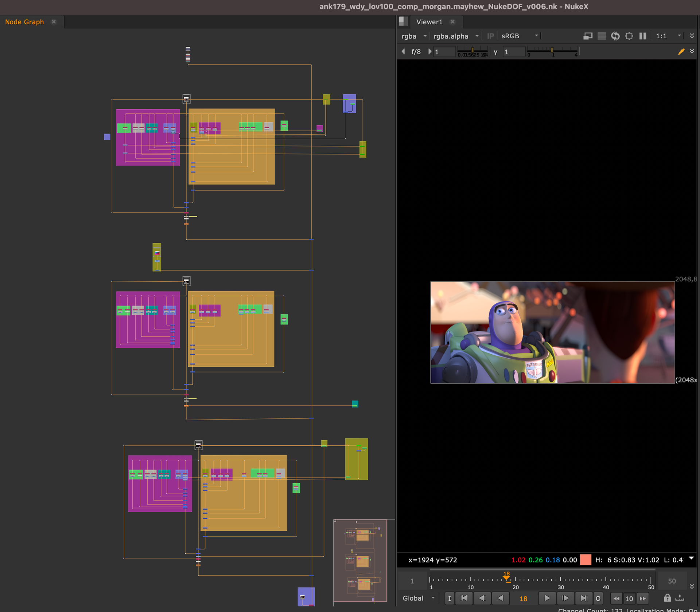
Task: Click the frame increment 10 field
Action: coord(629,599)
